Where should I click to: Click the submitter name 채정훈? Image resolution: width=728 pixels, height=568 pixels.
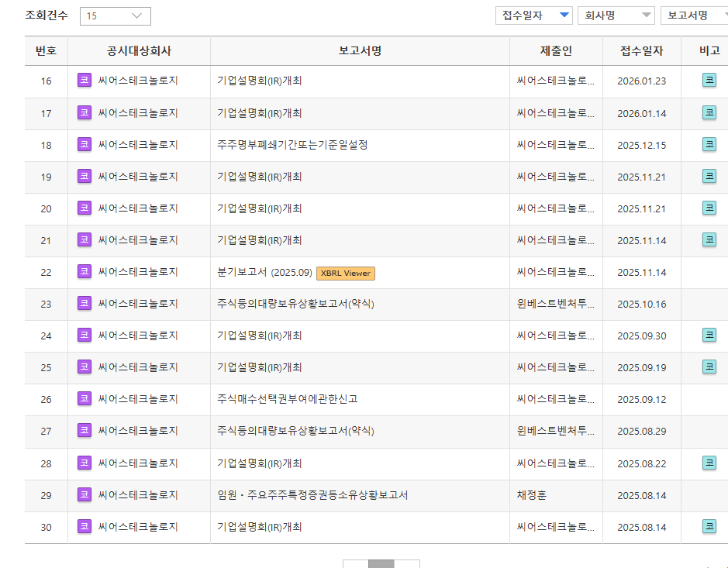531,495
